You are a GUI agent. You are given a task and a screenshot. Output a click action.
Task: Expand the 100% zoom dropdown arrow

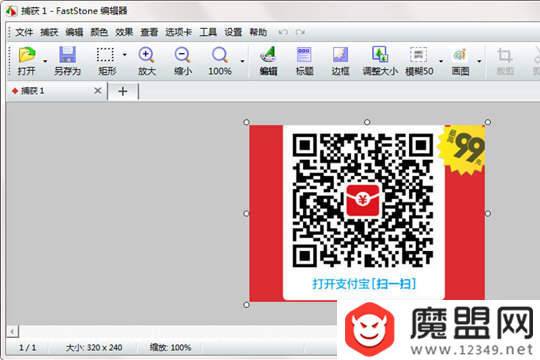[242, 61]
